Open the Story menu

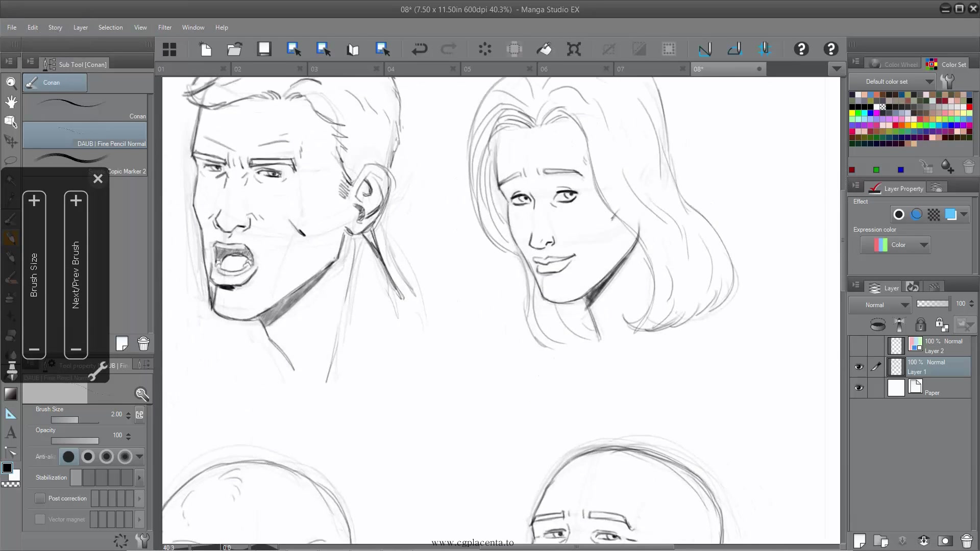55,28
